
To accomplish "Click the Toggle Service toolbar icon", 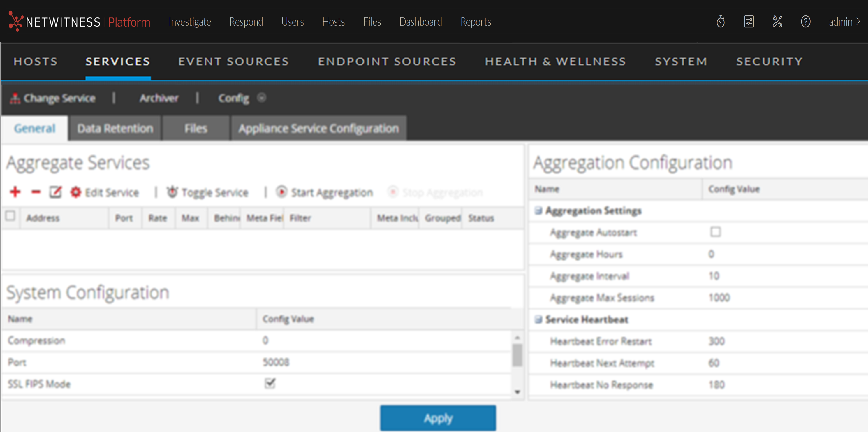I will 172,192.
